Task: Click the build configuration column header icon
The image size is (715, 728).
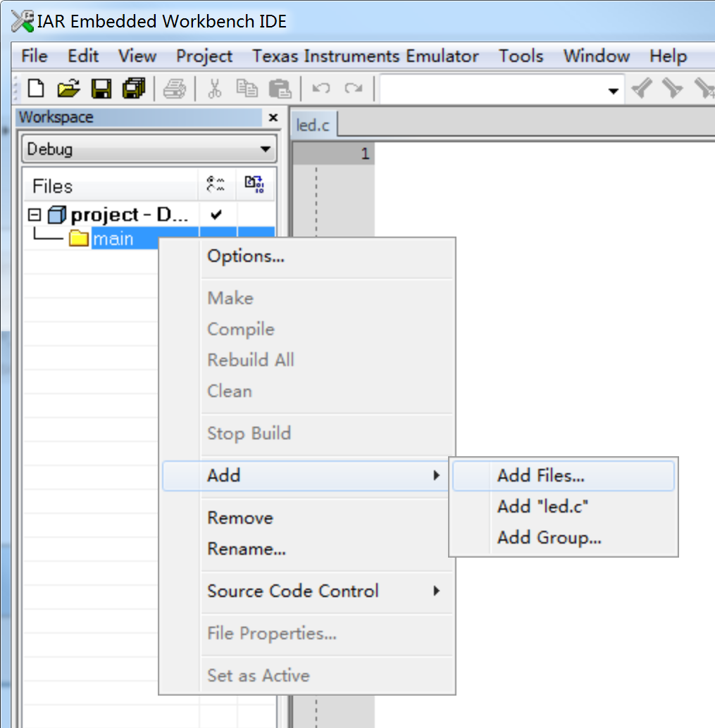Action: coord(216,184)
